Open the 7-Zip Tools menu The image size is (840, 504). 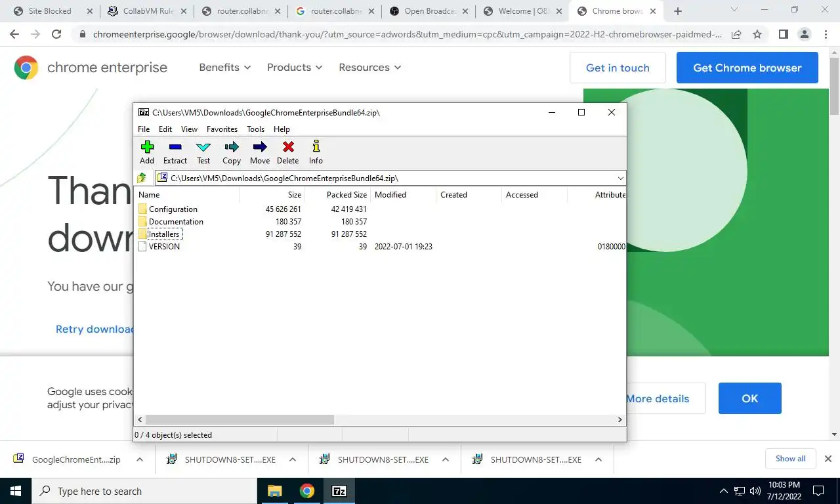point(255,129)
